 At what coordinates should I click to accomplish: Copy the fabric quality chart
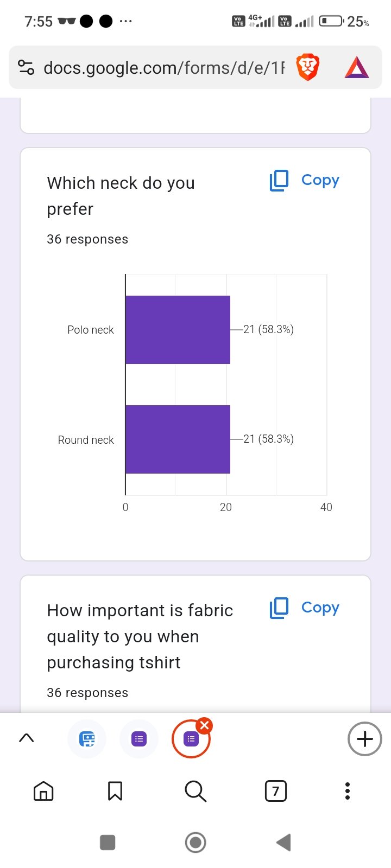pyautogui.click(x=320, y=608)
